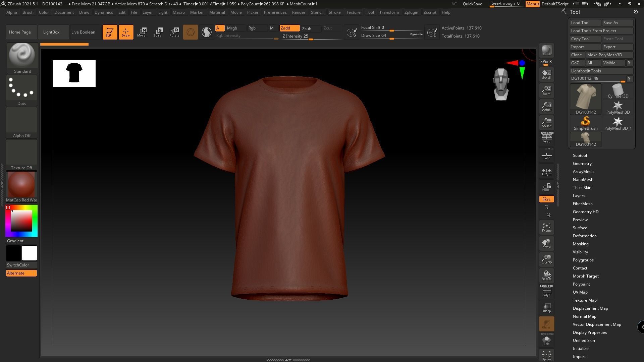Click the Make PolyMesh3D button
This screenshot has width=644, height=362.
tap(609, 55)
